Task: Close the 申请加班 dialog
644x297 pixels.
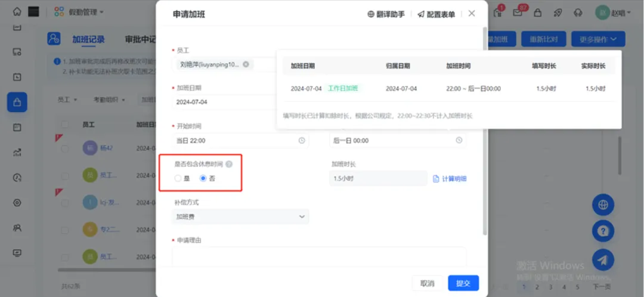Action: point(472,14)
